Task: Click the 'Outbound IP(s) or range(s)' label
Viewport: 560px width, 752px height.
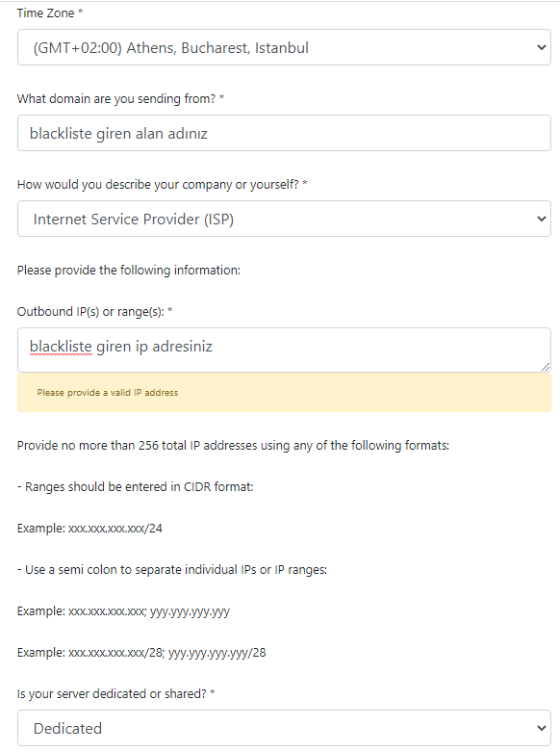Action: [94, 312]
